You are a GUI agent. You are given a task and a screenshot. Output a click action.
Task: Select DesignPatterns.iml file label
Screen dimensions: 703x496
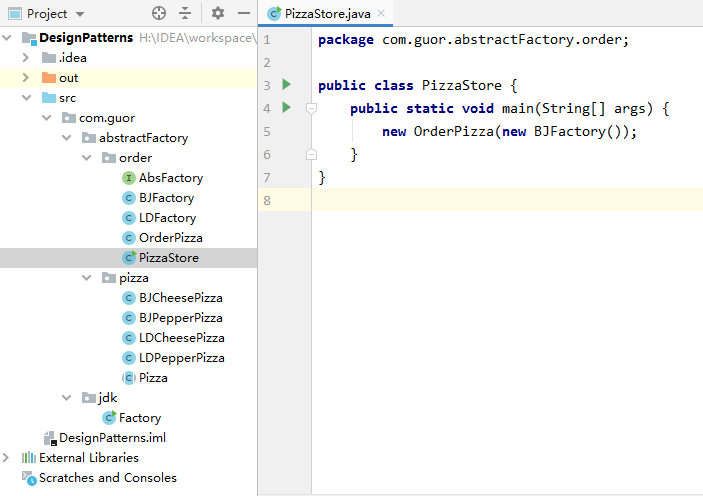(x=113, y=438)
